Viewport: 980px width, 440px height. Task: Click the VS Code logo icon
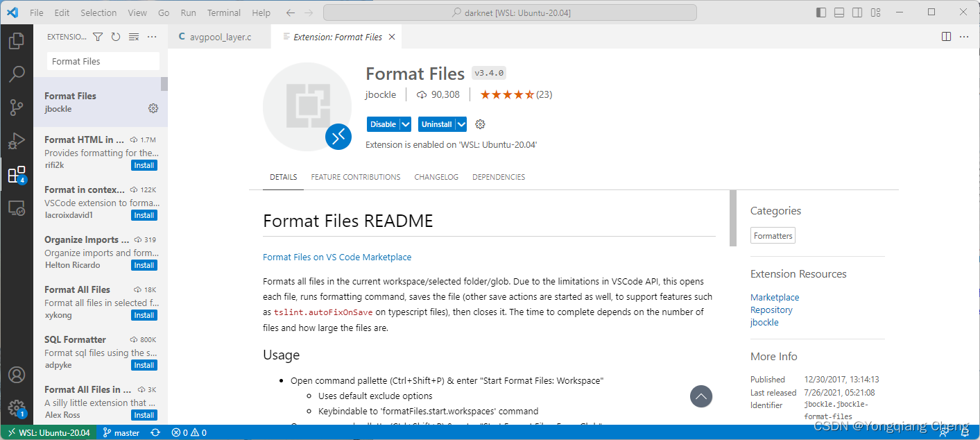click(12, 12)
